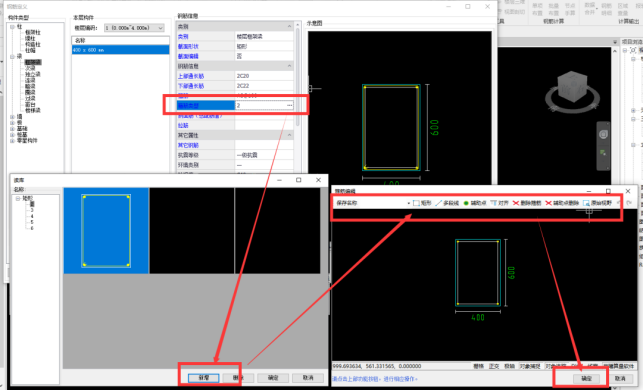Image resolution: width=643 pixels, height=390 pixels.
Task: Select item 3 in stirrup library tree
Action: tap(32, 210)
